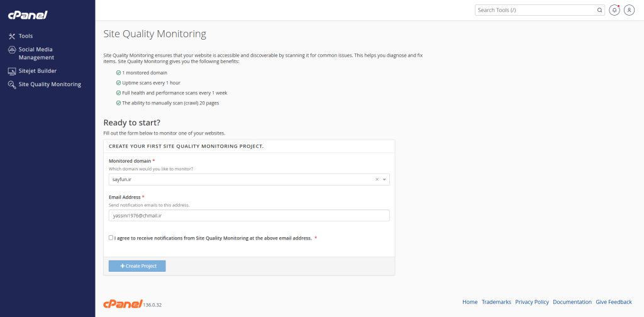Open the Documentation footer link
644x317 pixels.
pos(572,302)
